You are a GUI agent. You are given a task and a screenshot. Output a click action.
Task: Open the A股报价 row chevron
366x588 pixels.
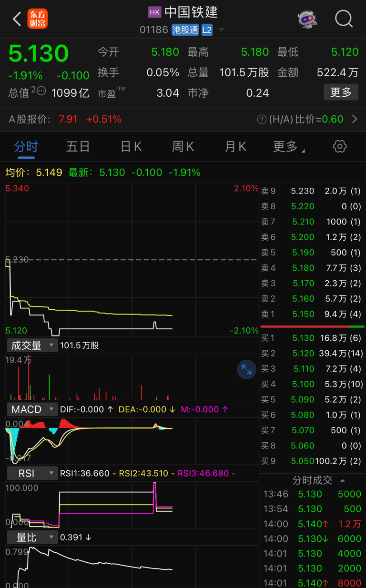pos(355,119)
